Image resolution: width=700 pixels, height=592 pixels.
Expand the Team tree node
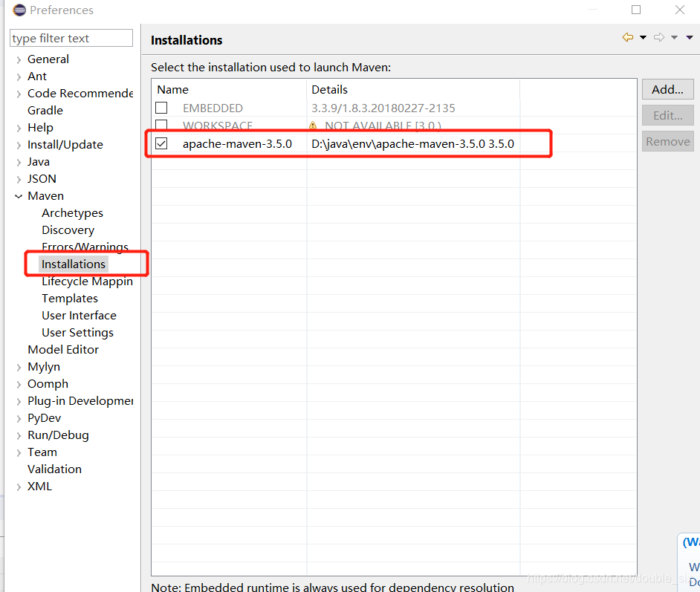19,453
